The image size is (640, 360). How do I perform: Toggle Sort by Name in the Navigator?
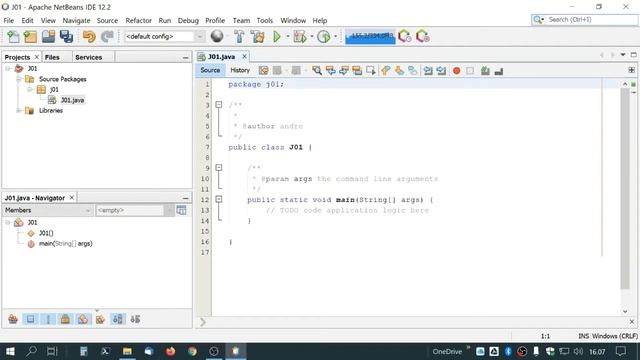(x=118, y=319)
